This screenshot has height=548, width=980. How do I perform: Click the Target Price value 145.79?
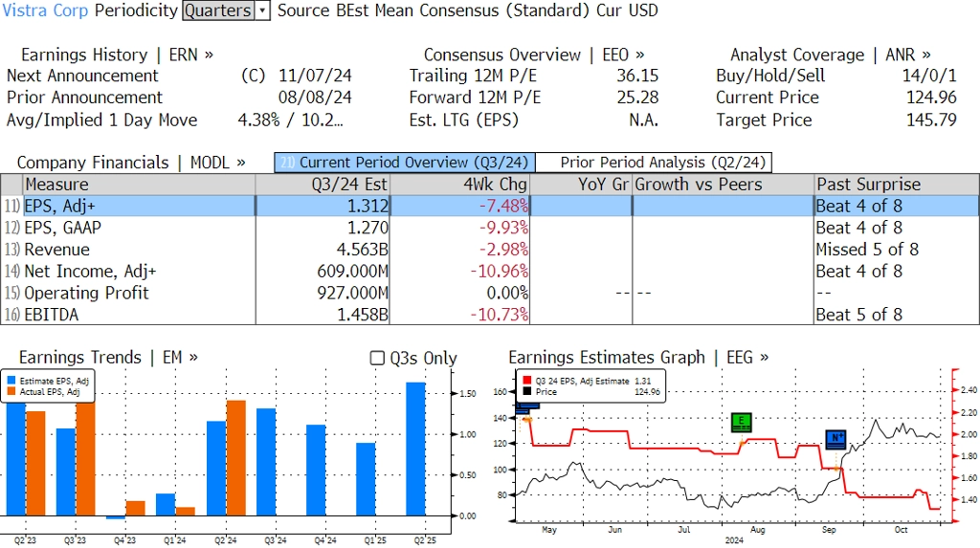[x=931, y=120]
